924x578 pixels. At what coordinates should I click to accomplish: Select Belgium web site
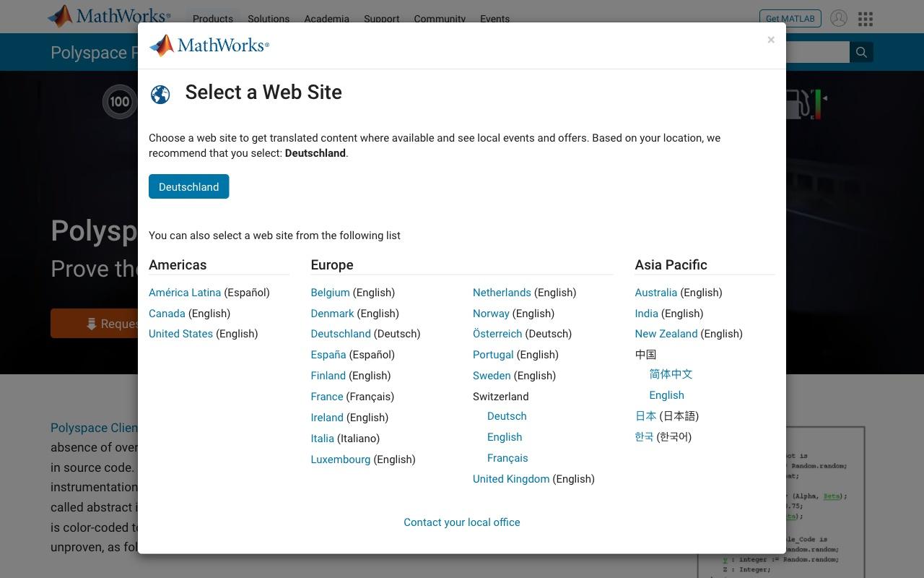click(330, 293)
